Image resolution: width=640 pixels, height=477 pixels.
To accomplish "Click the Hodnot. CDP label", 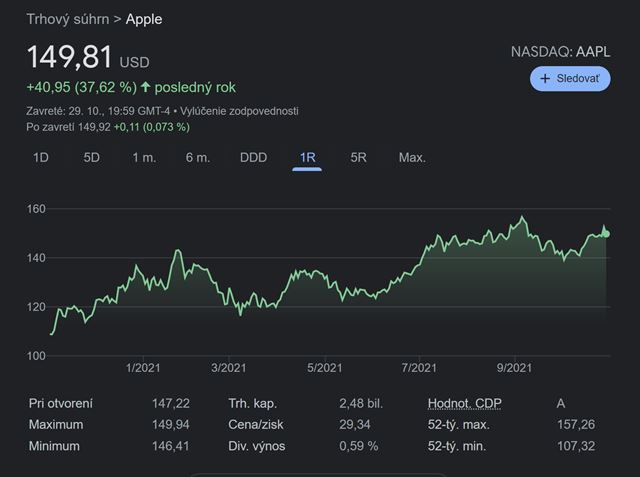I will pyautogui.click(x=464, y=403).
